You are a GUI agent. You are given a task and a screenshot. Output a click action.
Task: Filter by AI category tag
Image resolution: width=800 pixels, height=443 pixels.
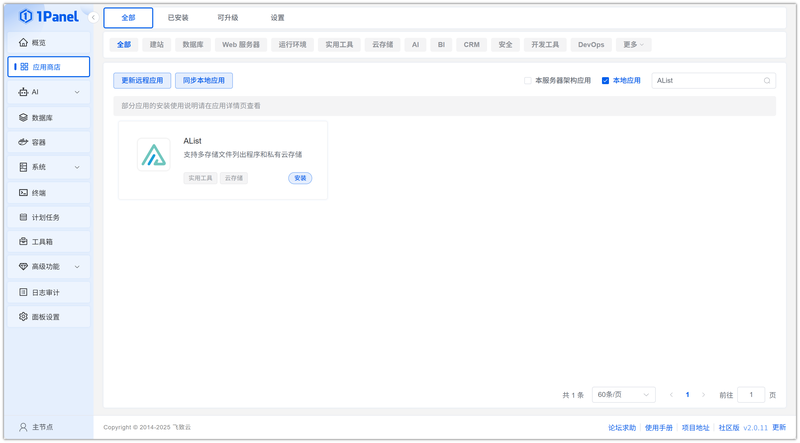(x=415, y=44)
